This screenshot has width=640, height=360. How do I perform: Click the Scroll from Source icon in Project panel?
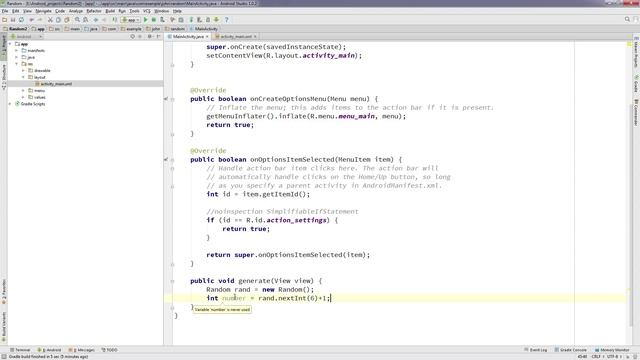pos(132,36)
